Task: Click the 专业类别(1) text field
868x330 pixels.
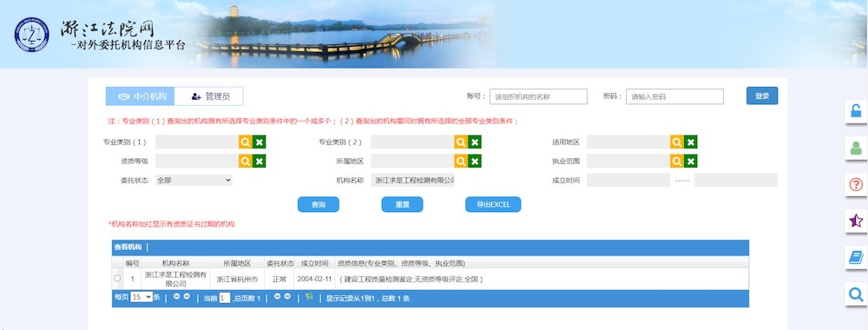Action: (x=197, y=142)
